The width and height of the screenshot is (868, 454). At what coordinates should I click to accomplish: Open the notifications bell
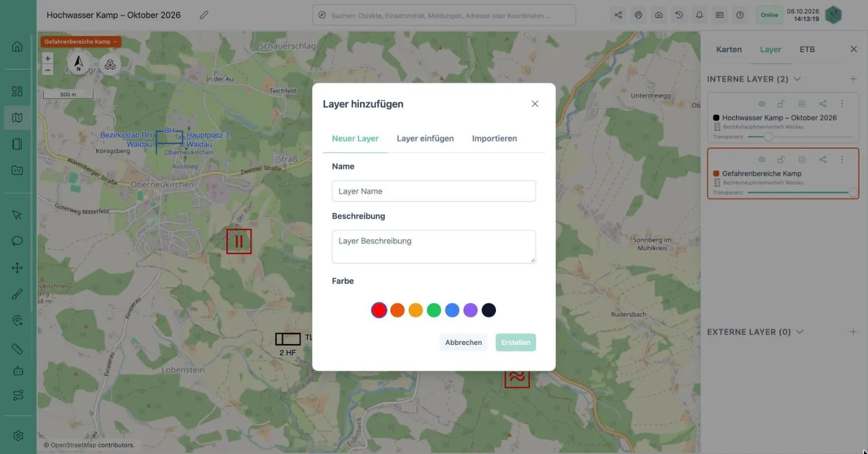coord(699,15)
